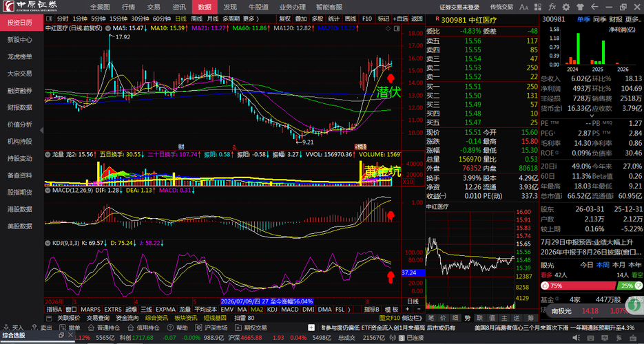Expand the 更多 period options
Viewport: 644px width, 344px height.
tap(251, 19)
